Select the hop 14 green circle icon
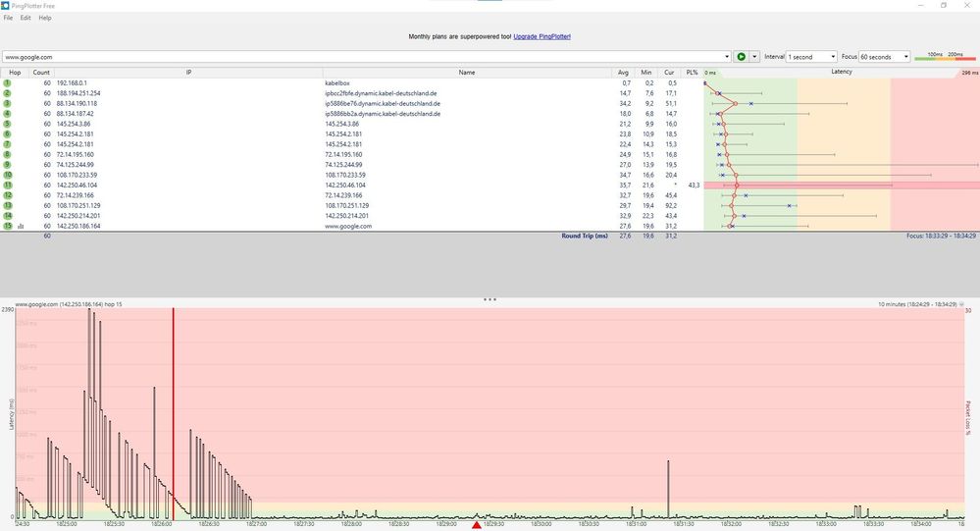This screenshot has height=531, width=980. tap(8, 216)
